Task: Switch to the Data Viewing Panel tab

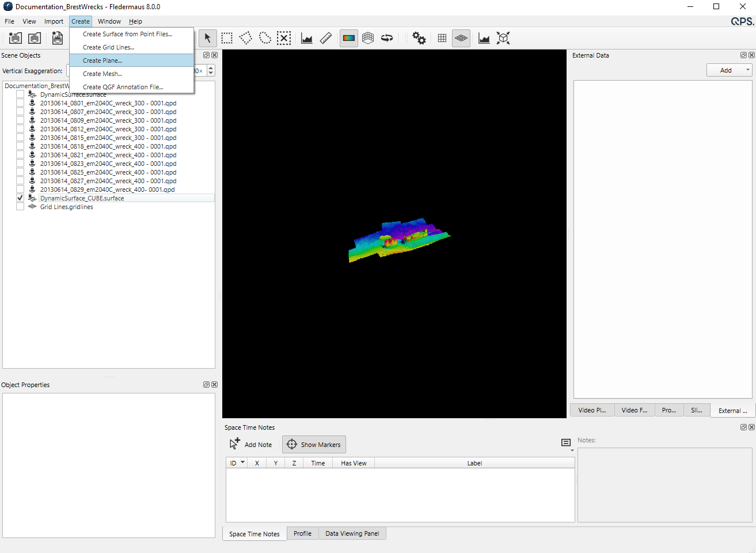Action: click(352, 533)
